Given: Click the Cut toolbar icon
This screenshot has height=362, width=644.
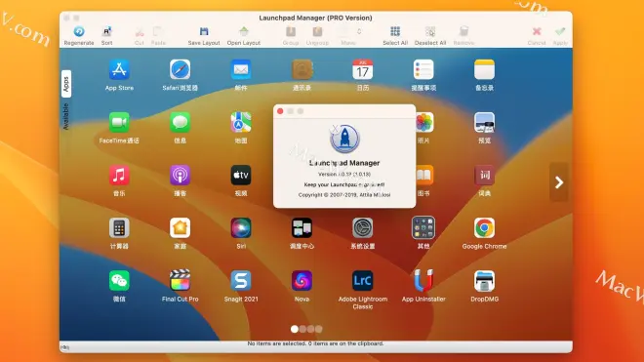Looking at the screenshot, I should tap(140, 32).
